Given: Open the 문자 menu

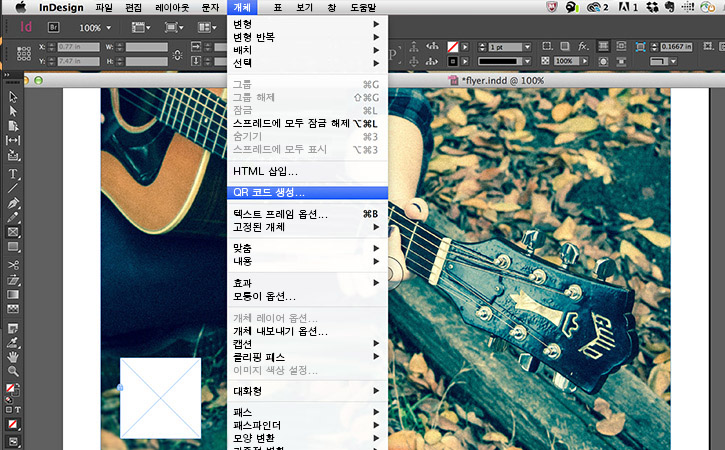Looking at the screenshot, I should (x=210, y=7).
